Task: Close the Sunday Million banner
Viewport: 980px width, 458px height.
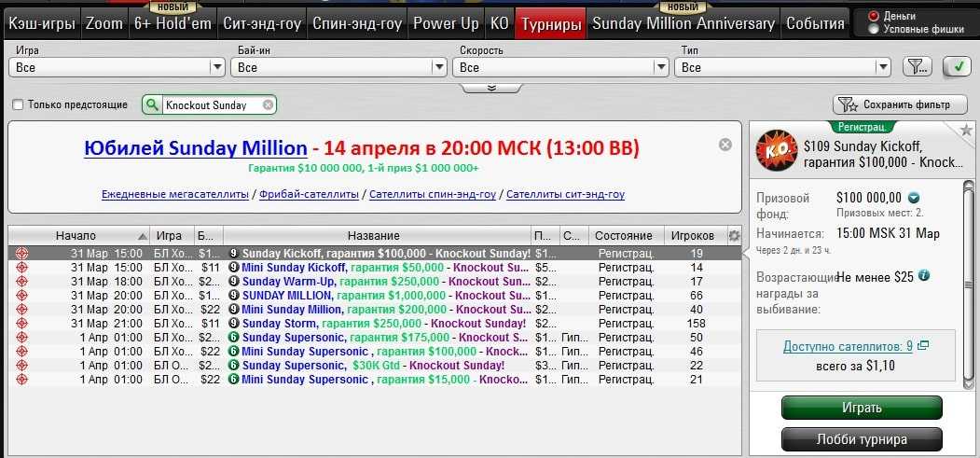Action: 725,145
